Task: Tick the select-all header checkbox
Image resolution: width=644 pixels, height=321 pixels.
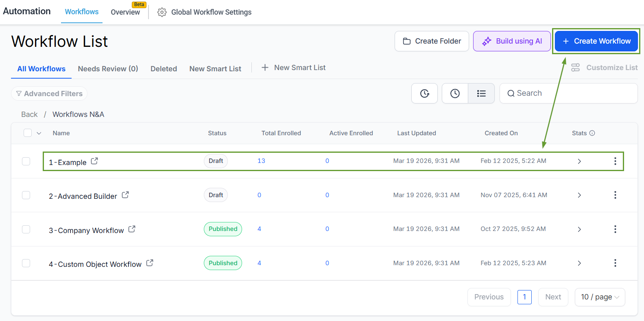Action: [x=28, y=133]
